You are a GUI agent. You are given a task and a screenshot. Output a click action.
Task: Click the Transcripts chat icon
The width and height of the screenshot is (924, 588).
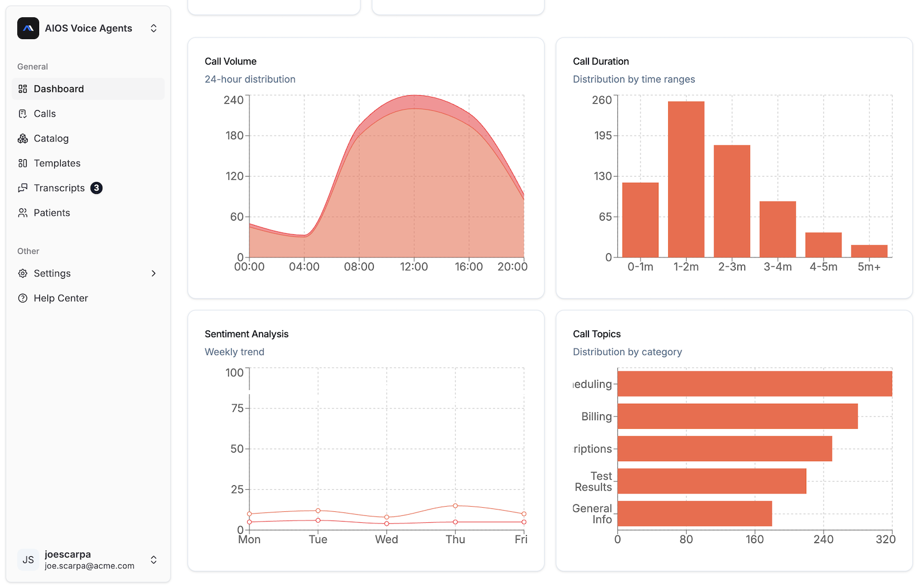[x=23, y=188]
